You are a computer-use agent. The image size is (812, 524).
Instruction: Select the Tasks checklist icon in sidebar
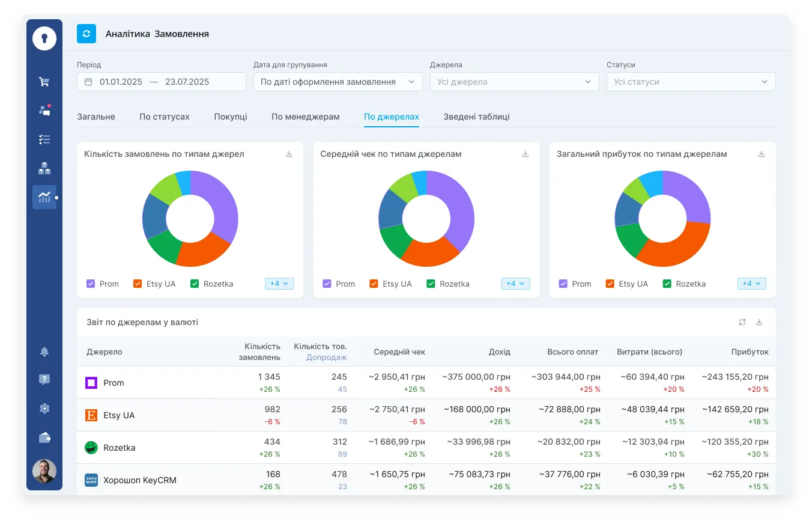tap(44, 139)
